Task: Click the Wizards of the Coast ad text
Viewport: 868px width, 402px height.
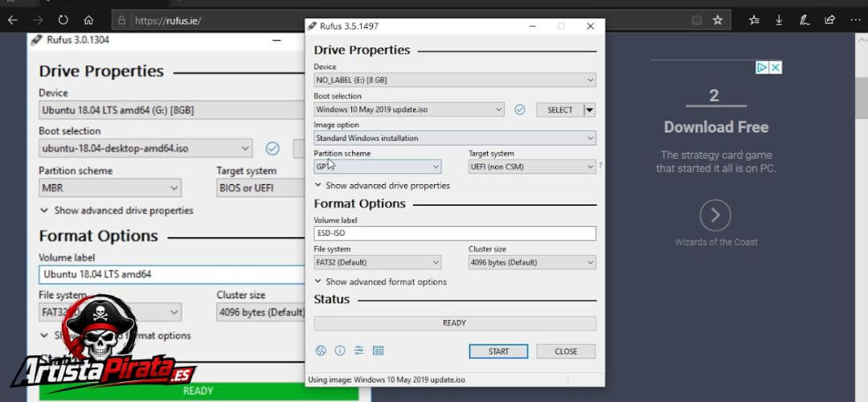Action: 716,242
